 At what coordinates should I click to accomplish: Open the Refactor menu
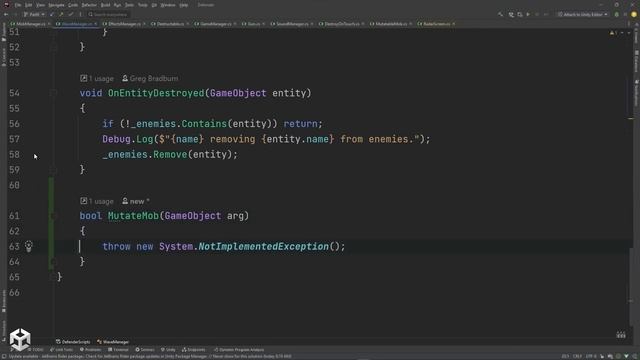pos(89,5)
